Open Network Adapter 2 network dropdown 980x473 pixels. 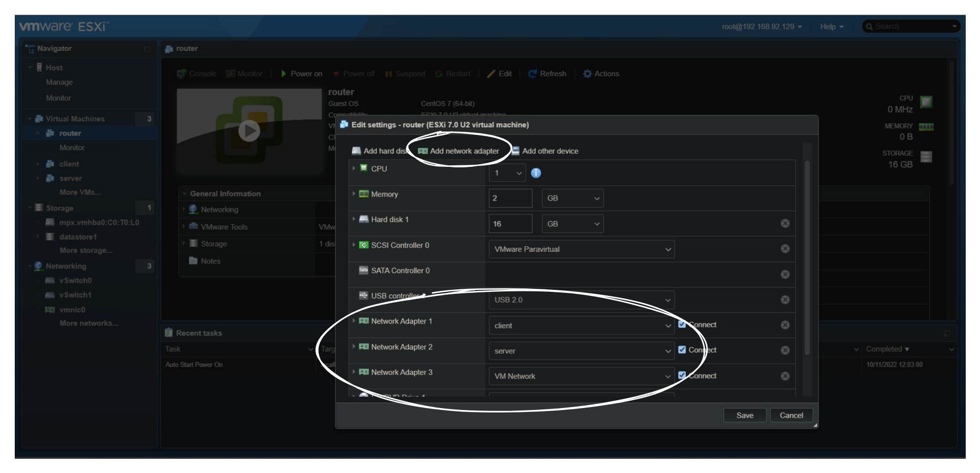tap(582, 351)
